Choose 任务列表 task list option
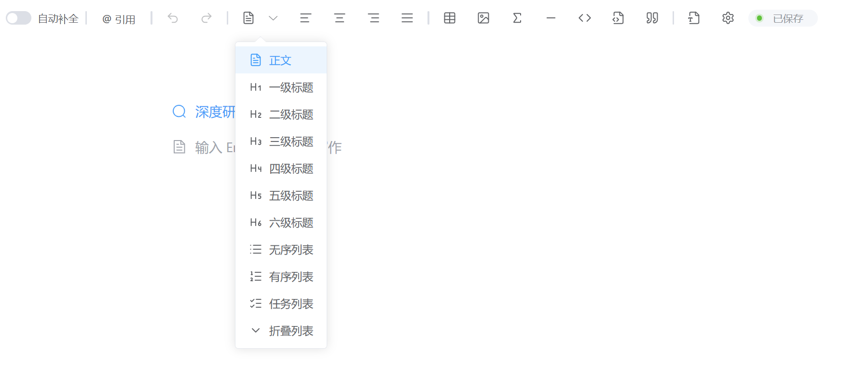 tap(281, 304)
